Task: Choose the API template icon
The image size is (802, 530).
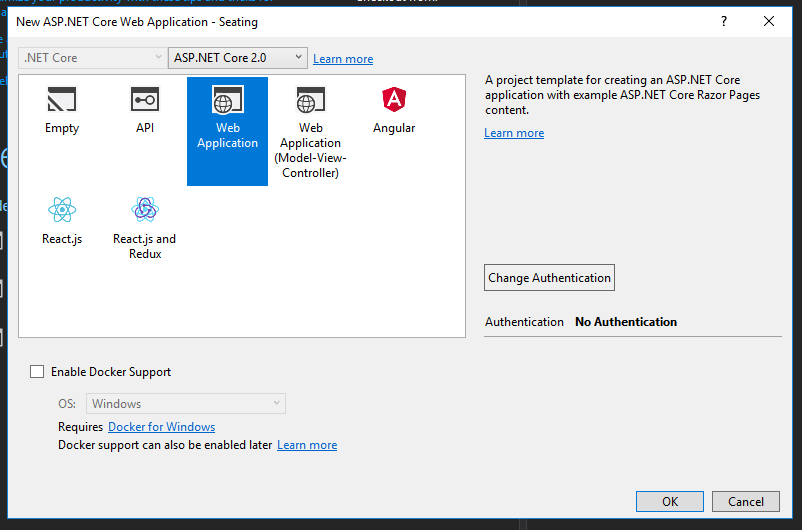Action: [x=145, y=100]
